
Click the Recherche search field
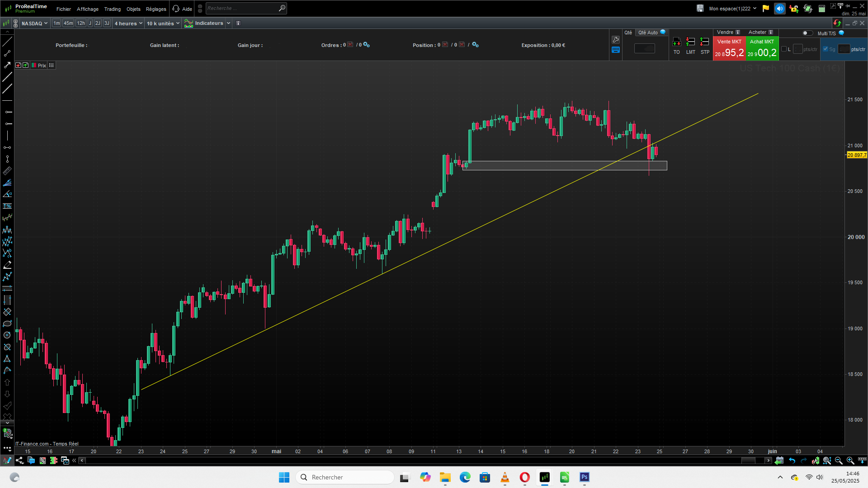(x=242, y=8)
